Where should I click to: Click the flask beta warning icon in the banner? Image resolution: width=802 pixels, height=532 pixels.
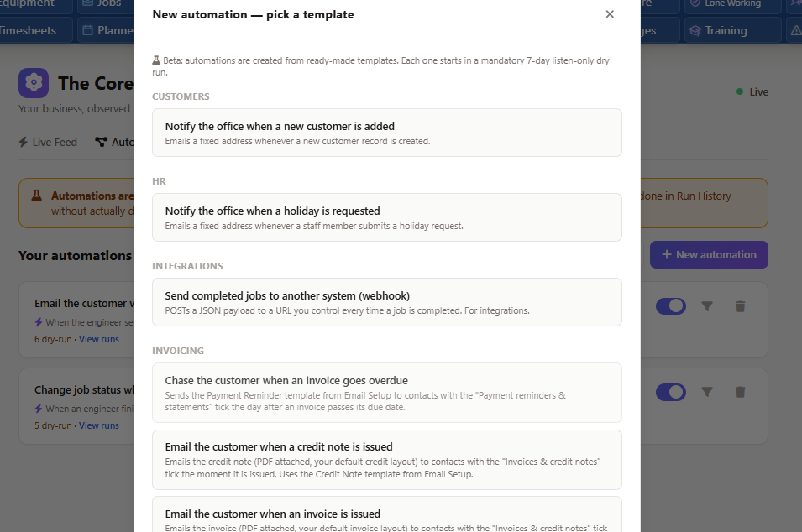[37, 196]
